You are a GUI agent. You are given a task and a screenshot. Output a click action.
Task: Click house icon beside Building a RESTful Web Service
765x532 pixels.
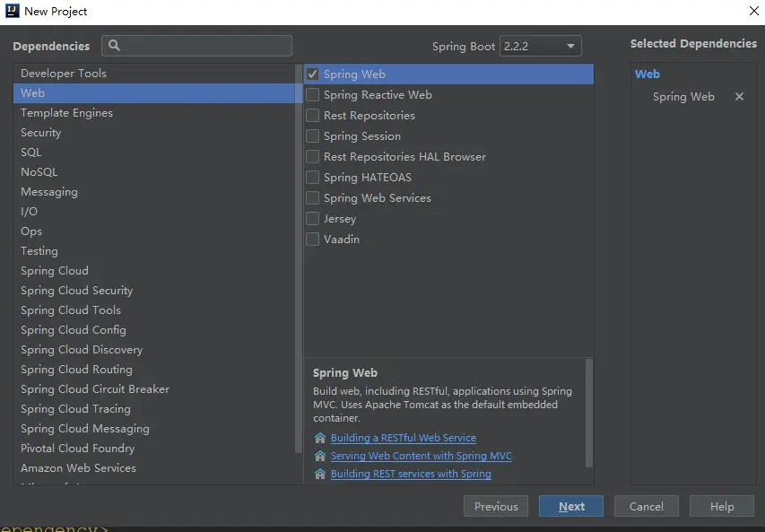click(x=320, y=438)
